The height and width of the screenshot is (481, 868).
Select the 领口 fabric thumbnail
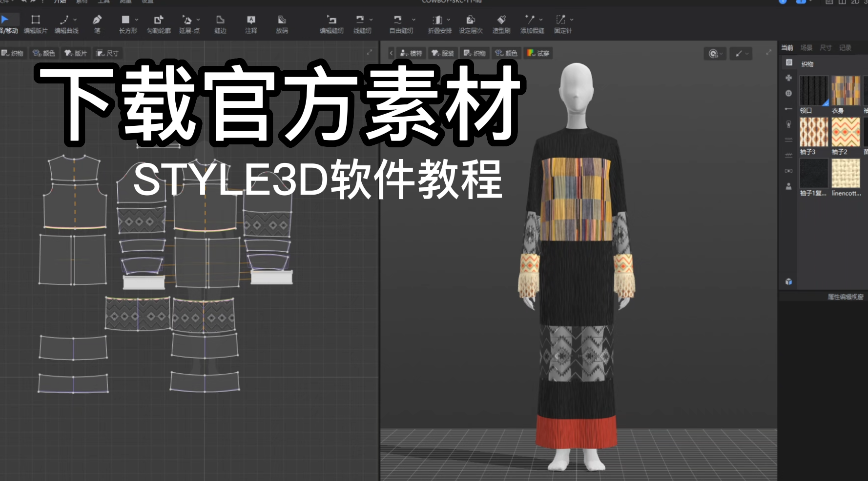point(814,91)
